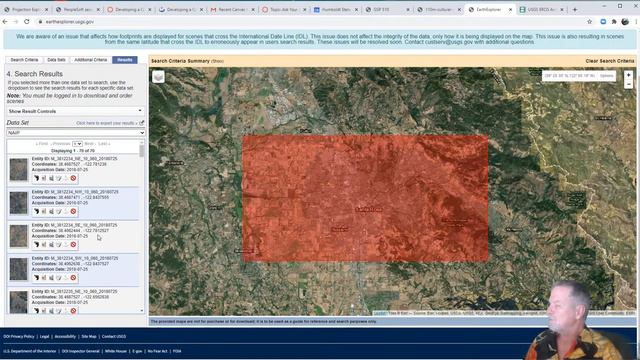The height and width of the screenshot is (360, 640).
Task: Zoom in on the map
Action: click(x=629, y=75)
